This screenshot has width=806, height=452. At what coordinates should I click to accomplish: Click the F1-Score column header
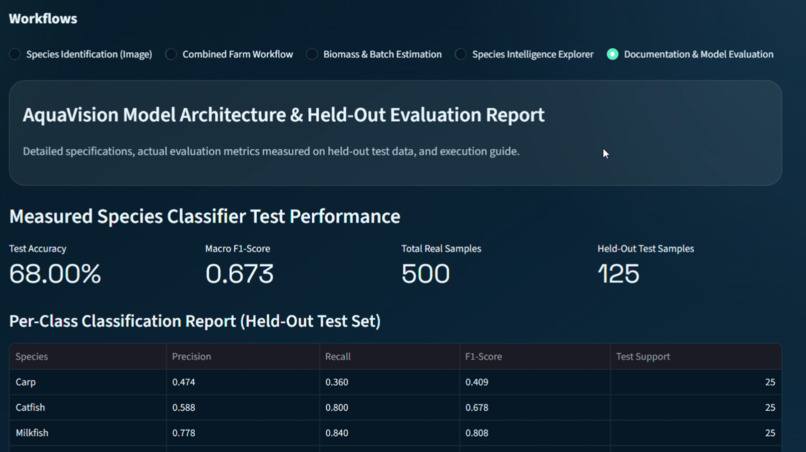pyautogui.click(x=535, y=356)
